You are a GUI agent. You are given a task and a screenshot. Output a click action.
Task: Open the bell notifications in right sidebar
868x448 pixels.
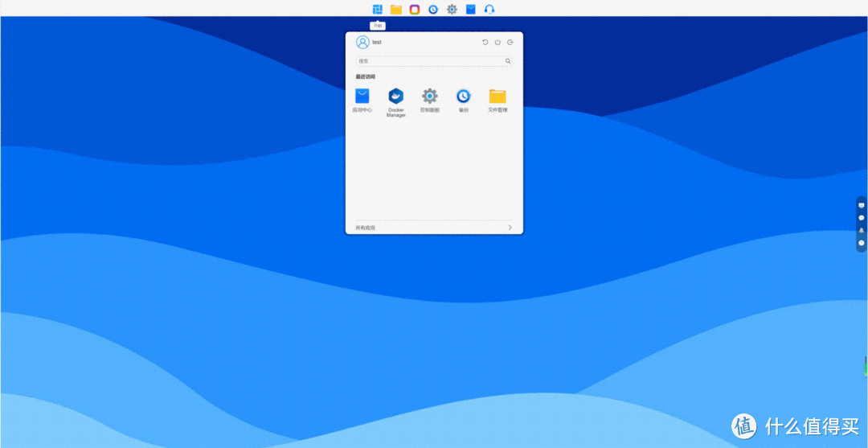click(x=862, y=230)
